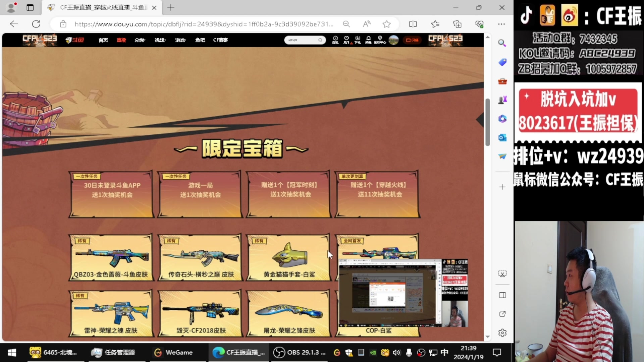
Task: Expand the 视频 dropdown menu
Action: [x=160, y=40]
